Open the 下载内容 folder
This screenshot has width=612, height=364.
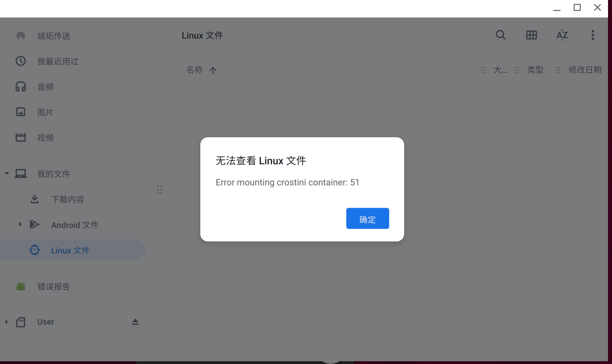(x=68, y=199)
